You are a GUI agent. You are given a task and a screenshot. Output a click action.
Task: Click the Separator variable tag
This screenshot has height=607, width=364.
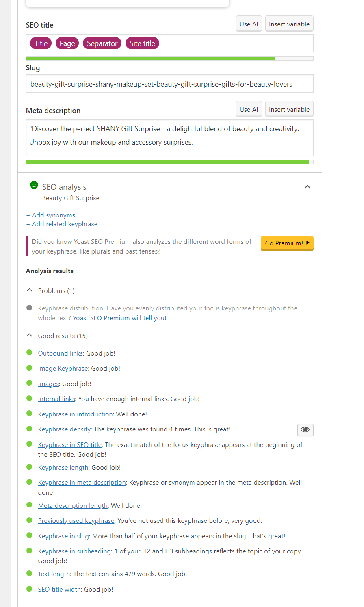click(102, 43)
